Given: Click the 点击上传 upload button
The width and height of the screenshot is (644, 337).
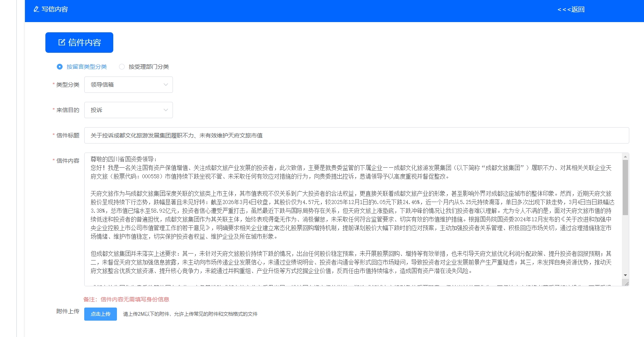Looking at the screenshot, I should pos(101,314).
